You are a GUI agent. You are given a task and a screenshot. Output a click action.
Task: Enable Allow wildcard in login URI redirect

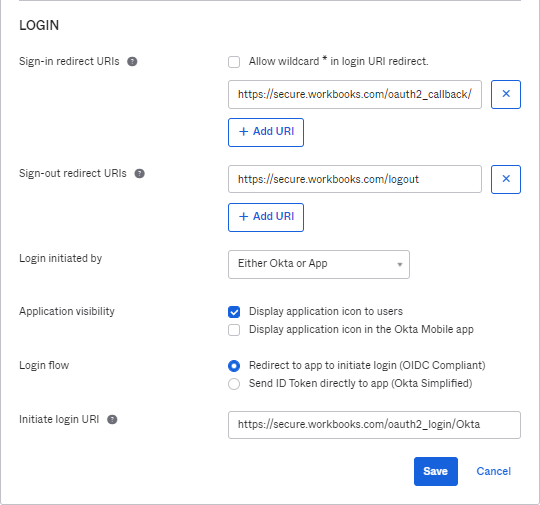coord(234,62)
